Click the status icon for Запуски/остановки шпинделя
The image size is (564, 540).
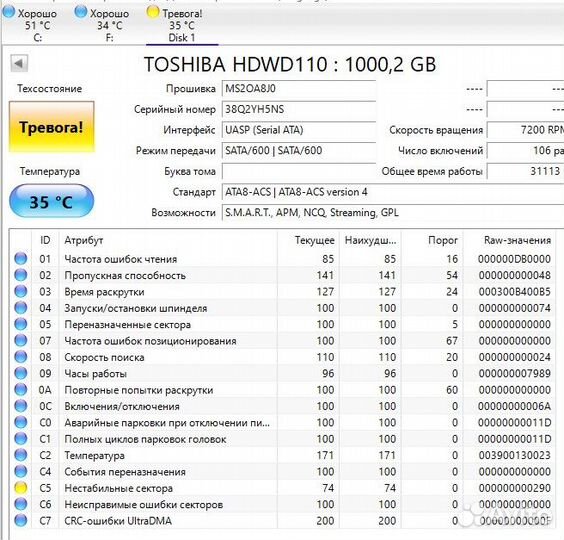(21, 308)
